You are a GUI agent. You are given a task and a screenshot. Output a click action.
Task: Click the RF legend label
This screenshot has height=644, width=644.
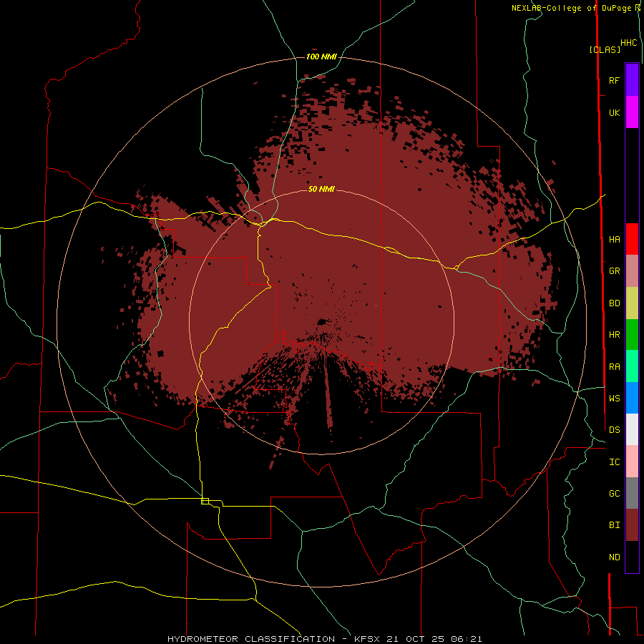click(614, 80)
